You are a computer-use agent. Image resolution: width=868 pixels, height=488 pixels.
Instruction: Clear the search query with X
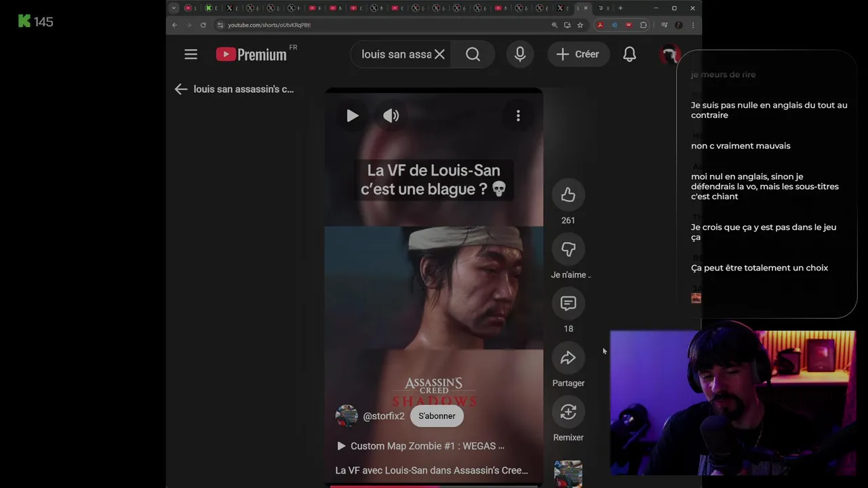pyautogui.click(x=439, y=54)
